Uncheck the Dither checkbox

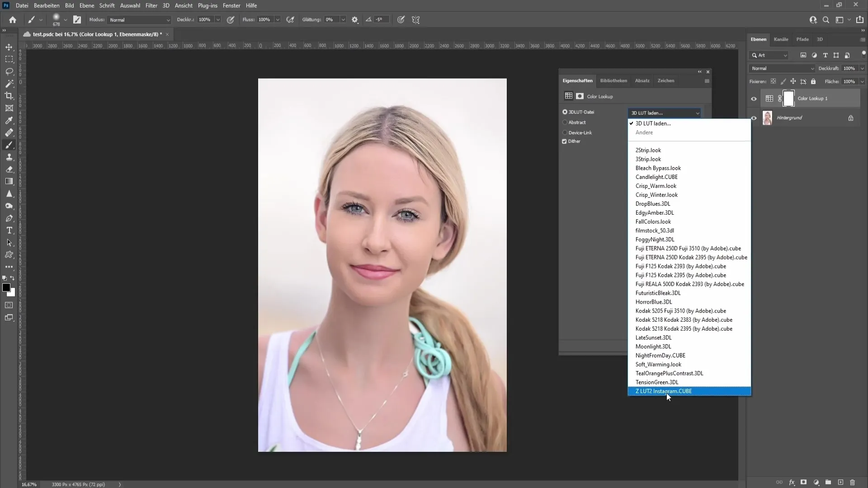tap(564, 141)
